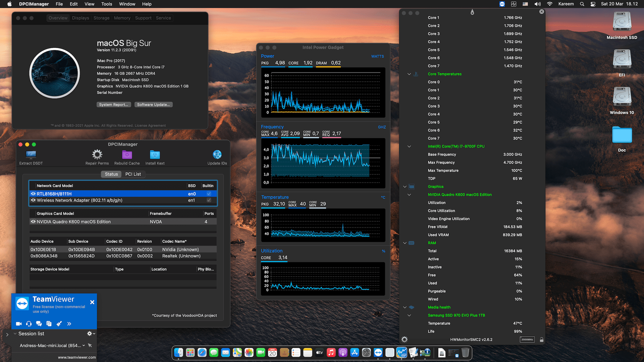Click Repair Perms gear icon
644x362 pixels.
point(97,154)
